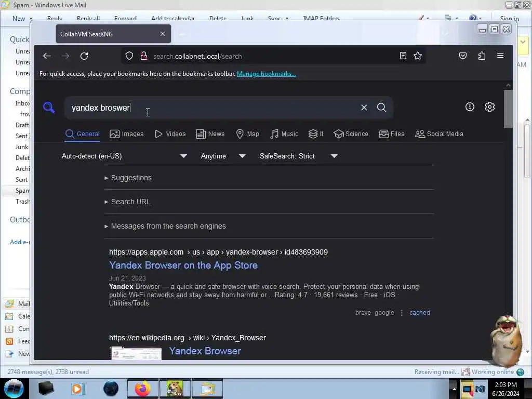The image size is (532, 399).
Task: Submit search with the magnifier button
Action: (382, 108)
